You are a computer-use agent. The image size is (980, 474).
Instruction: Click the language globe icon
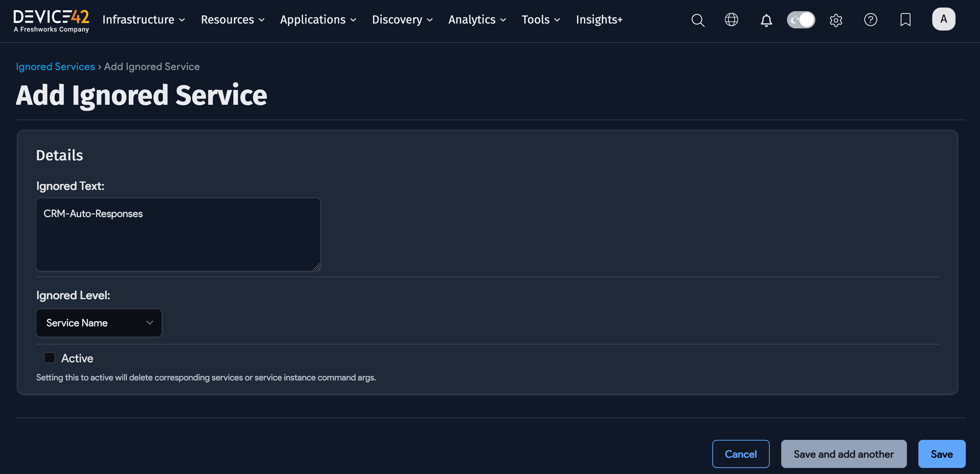[732, 19]
